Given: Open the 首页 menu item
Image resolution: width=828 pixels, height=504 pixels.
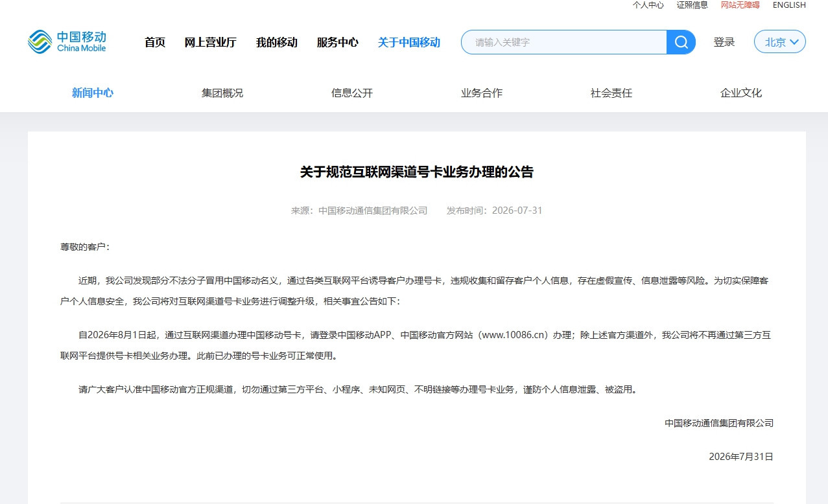Looking at the screenshot, I should tap(155, 42).
